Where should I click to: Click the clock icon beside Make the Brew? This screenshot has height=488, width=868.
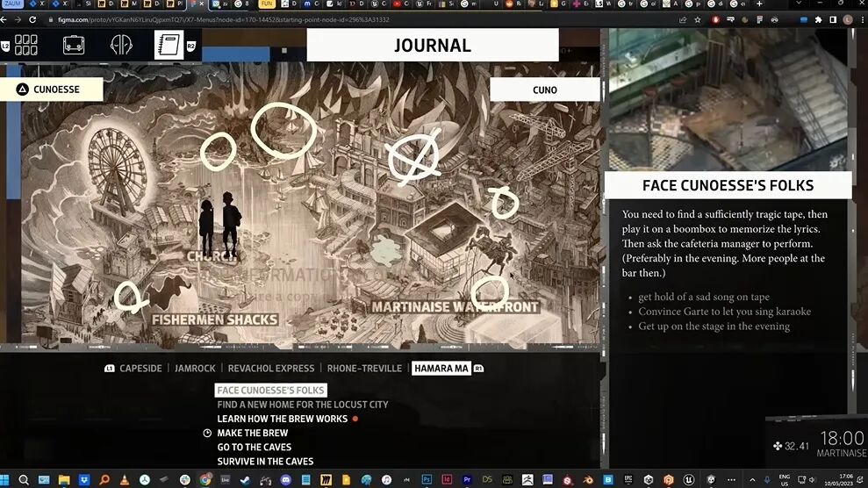(207, 434)
